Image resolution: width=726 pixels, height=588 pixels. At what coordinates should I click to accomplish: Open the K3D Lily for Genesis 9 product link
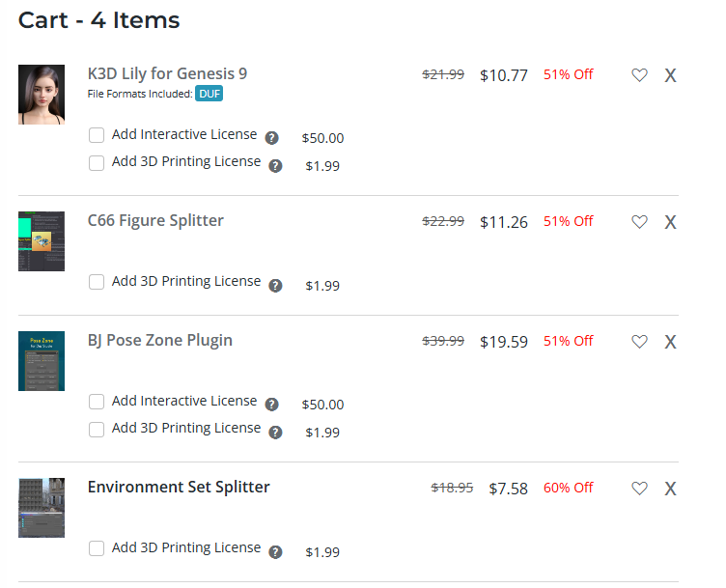167,73
